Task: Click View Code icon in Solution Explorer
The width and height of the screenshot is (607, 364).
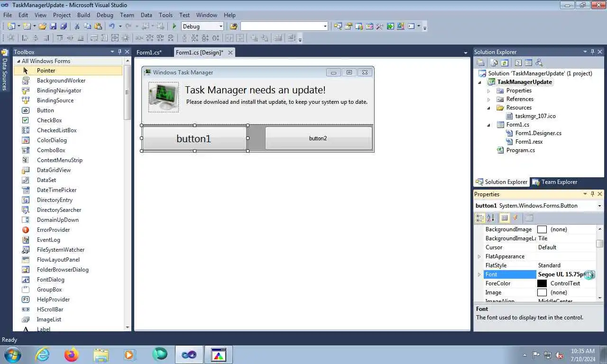Action: point(518,63)
